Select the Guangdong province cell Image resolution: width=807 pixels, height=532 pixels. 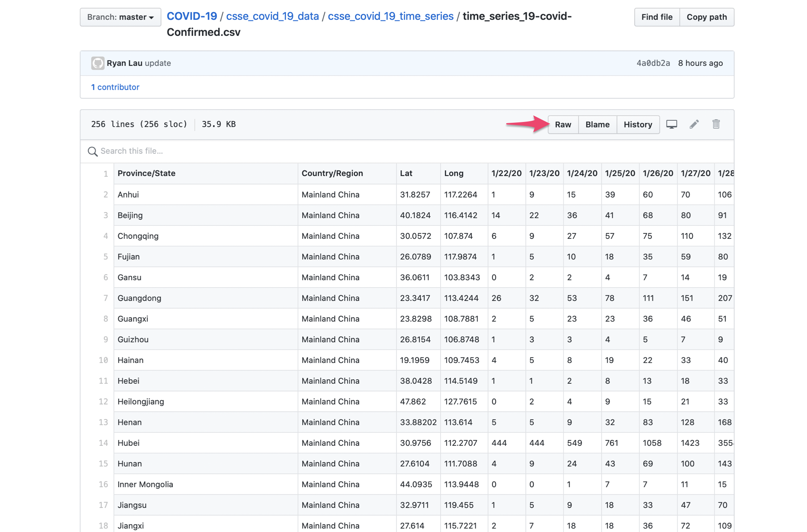[x=206, y=298]
